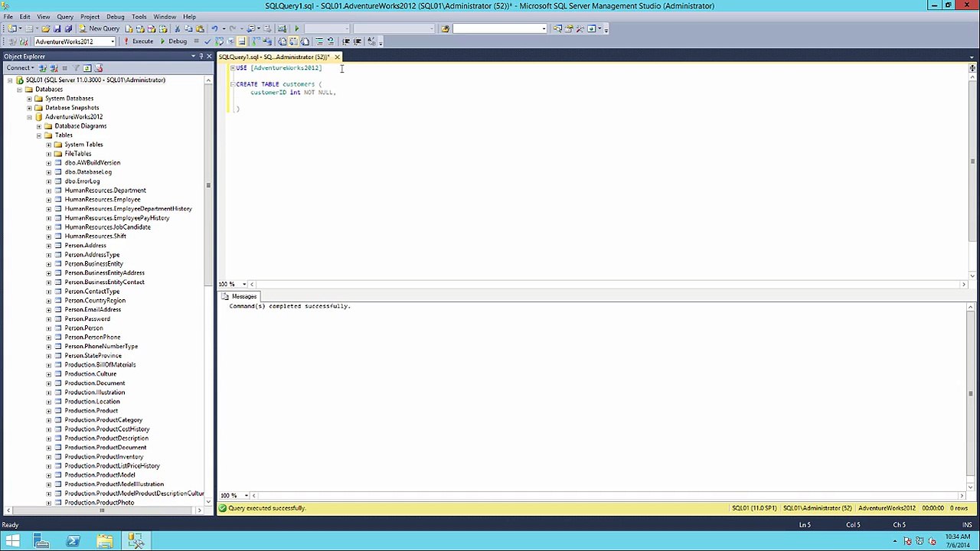Image resolution: width=980 pixels, height=551 pixels.
Task: Click the Debug button
Action: click(174, 41)
